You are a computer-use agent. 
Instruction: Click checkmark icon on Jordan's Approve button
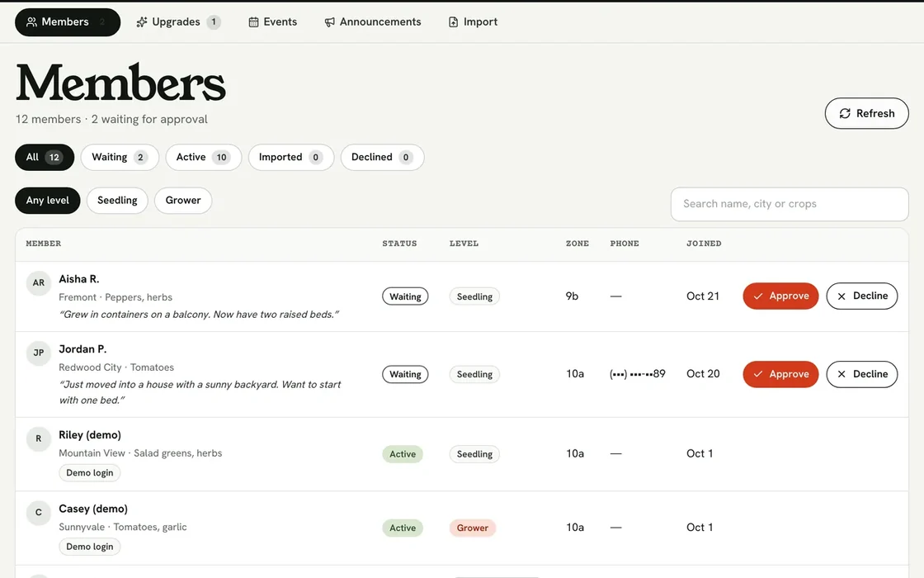pos(758,374)
